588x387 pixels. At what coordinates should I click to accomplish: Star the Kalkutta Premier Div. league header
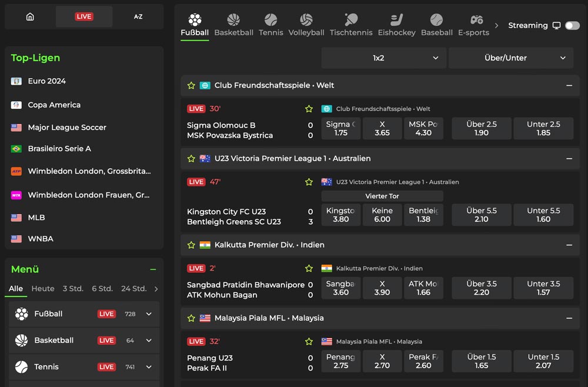pyautogui.click(x=191, y=245)
